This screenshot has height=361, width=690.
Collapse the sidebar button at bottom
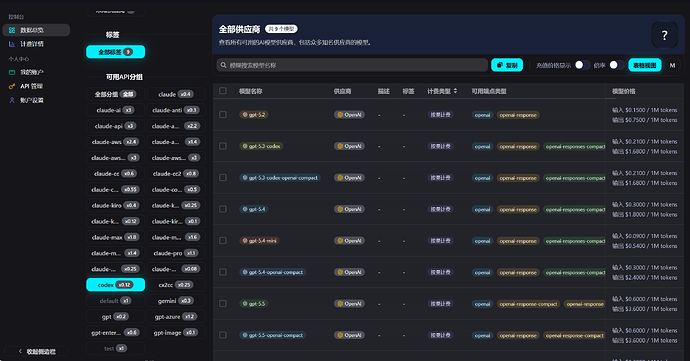point(37,351)
